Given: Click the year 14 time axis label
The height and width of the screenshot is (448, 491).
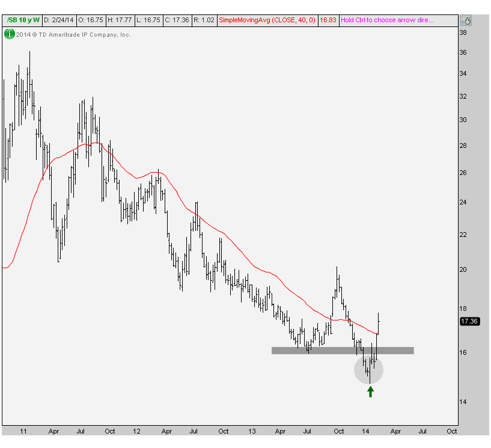Looking at the screenshot, I should click(x=365, y=431).
